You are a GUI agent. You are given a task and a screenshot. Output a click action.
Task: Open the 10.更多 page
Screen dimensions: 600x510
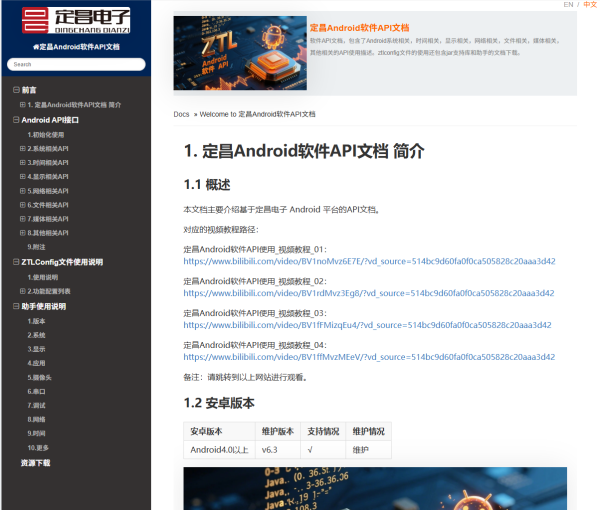[x=38, y=448]
